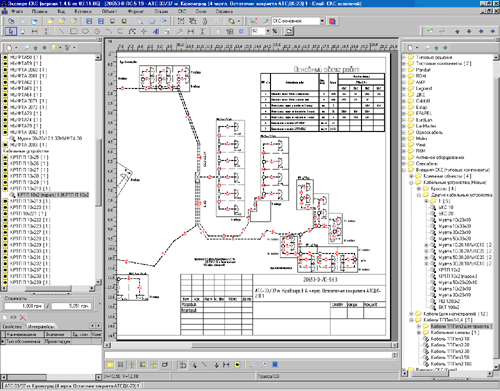Select the selected КРПП 10x2 tree entry

(x=53, y=195)
